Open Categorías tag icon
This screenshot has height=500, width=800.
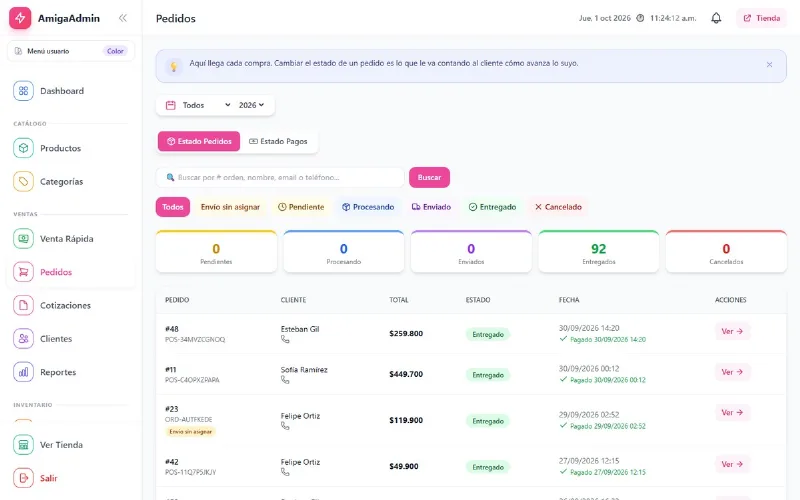click(23, 181)
